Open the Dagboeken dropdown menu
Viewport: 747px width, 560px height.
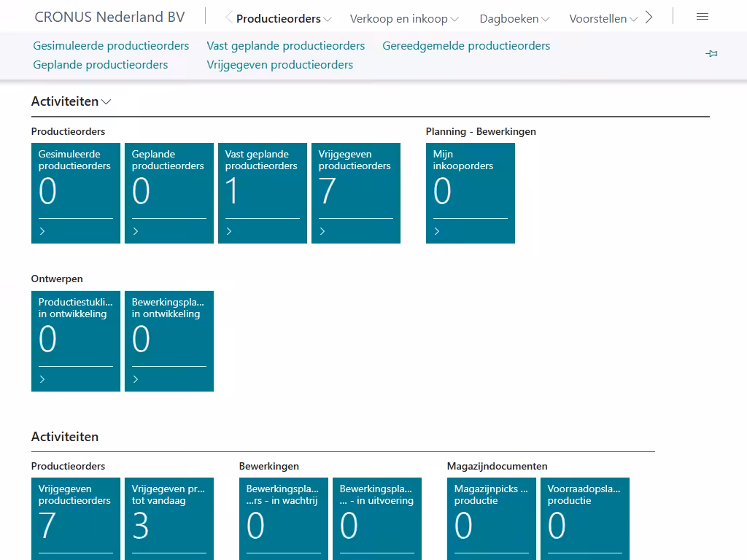coord(514,19)
